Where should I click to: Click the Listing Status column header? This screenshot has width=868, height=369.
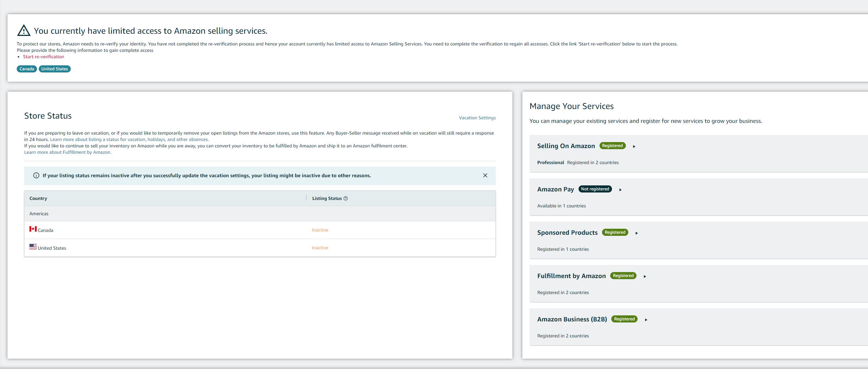point(327,199)
